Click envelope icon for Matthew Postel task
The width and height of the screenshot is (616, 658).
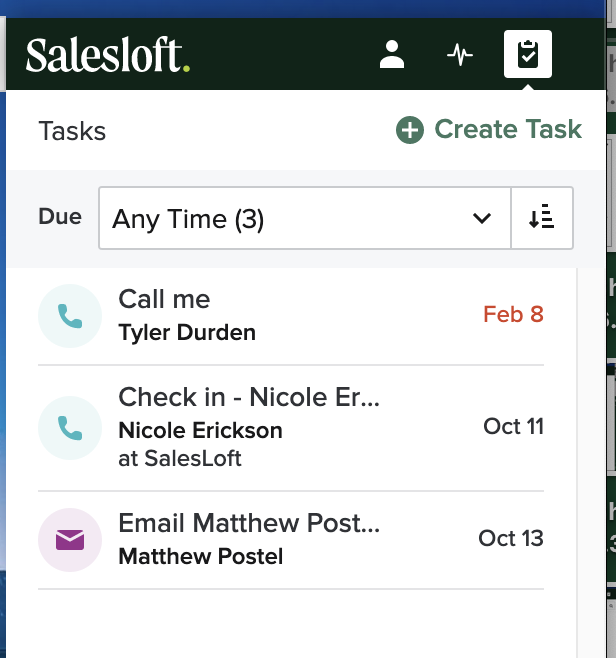(70, 540)
